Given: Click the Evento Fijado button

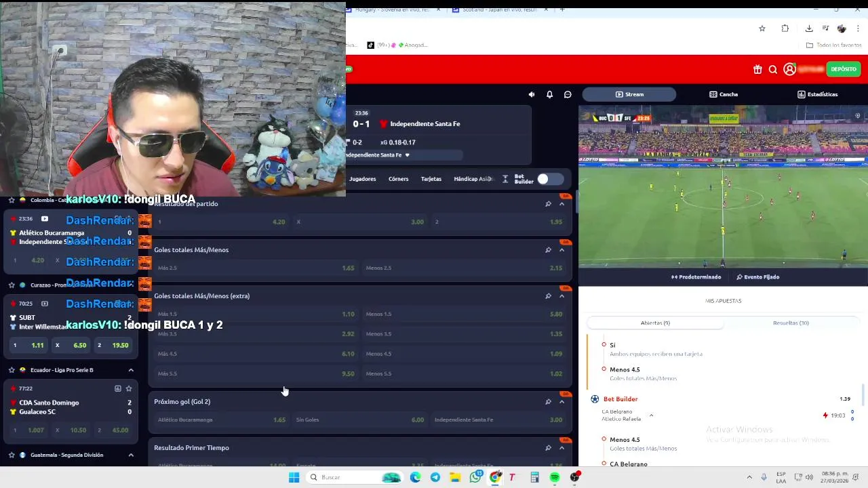Looking at the screenshot, I should pos(757,277).
